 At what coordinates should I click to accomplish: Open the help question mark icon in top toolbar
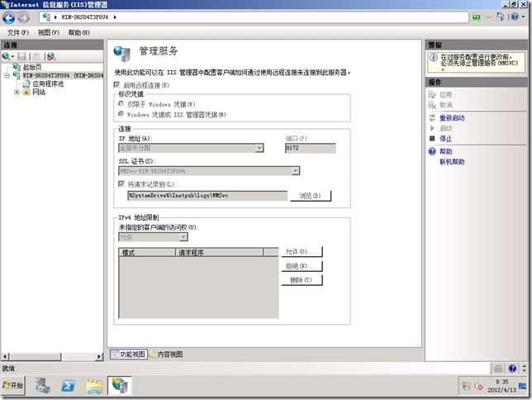515,17
